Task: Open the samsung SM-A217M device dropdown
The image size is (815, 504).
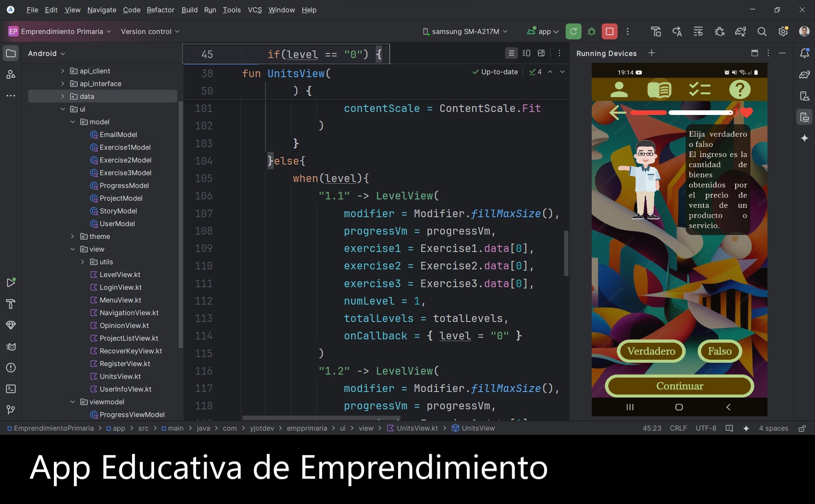Action: 465,31
